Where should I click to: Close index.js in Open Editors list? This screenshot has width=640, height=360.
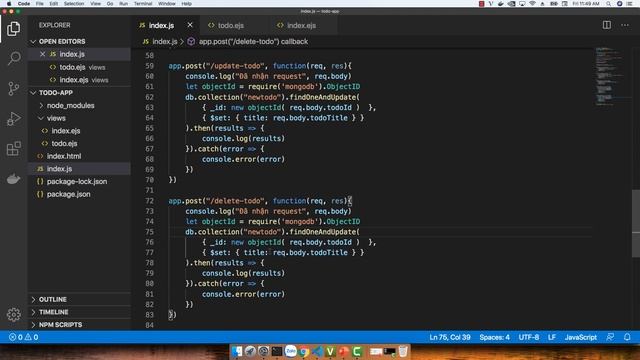(x=42, y=54)
